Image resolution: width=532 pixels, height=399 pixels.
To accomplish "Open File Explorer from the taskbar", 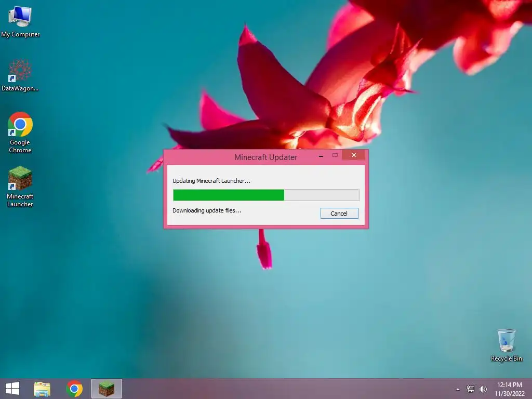I will click(42, 389).
